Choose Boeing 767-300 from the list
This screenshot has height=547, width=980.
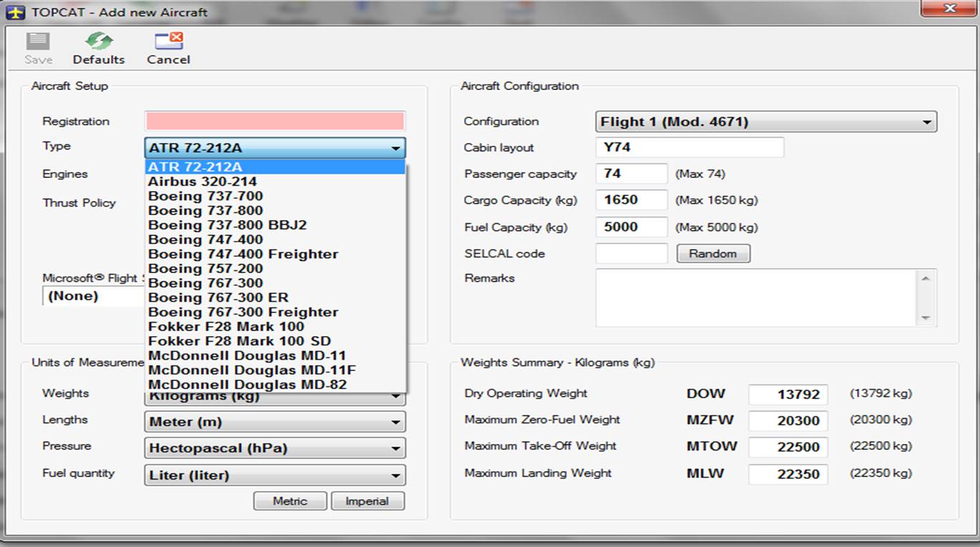[x=275, y=283]
